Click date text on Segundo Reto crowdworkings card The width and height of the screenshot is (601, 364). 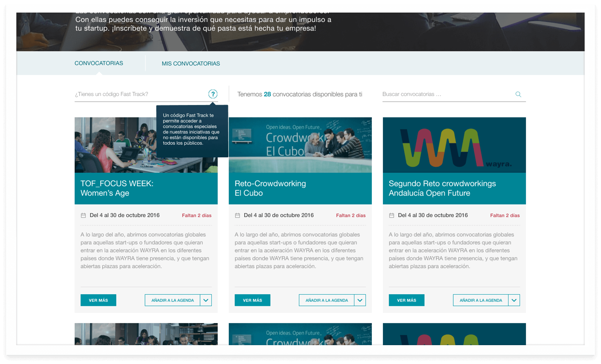(433, 215)
